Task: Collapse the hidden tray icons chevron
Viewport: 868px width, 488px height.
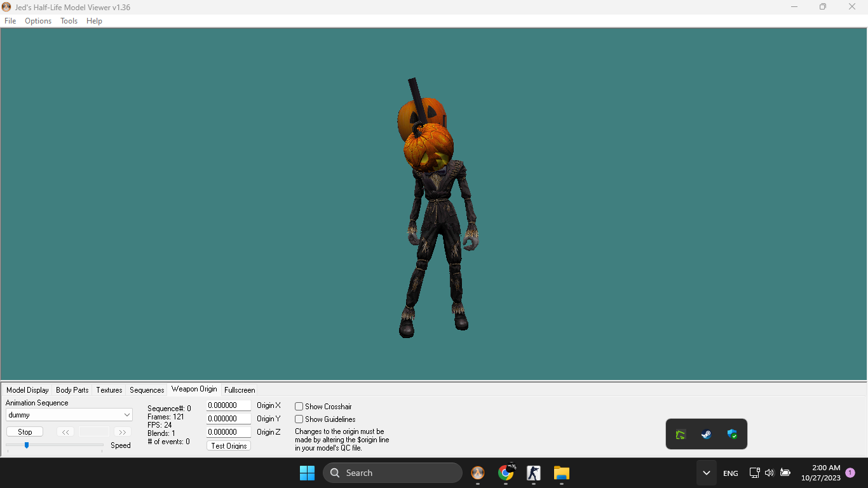Action: 706,473
